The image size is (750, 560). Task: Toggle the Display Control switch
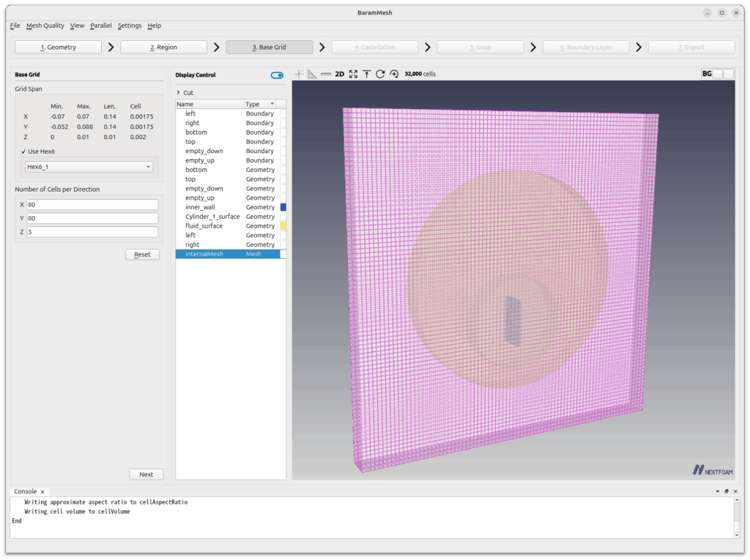click(277, 75)
